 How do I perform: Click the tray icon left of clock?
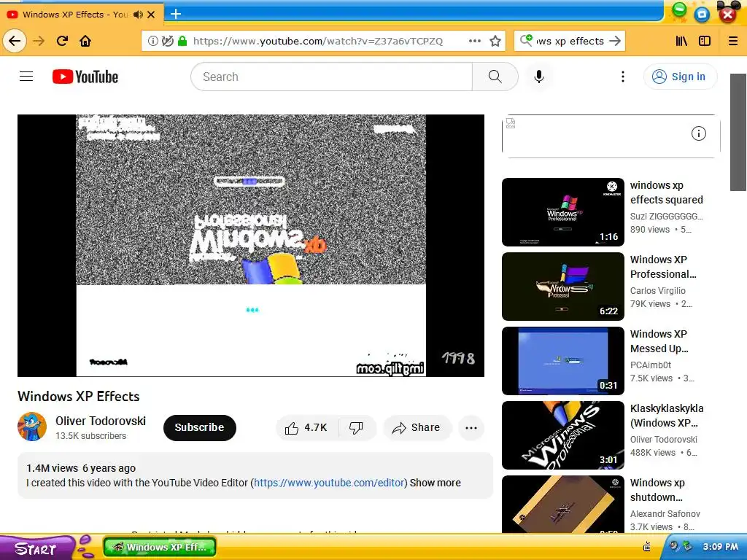tap(687, 545)
